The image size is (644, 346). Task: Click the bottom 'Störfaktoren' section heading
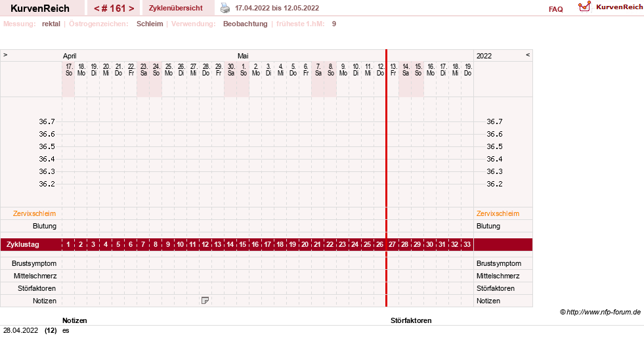point(411,320)
